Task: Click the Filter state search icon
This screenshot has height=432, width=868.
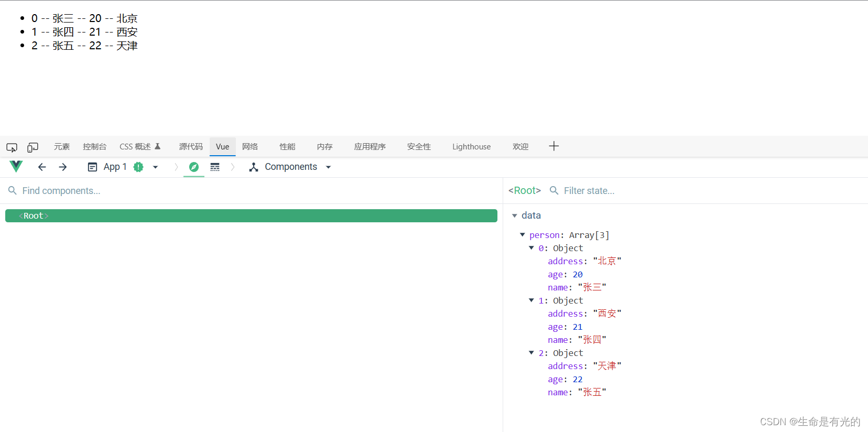Action: click(554, 191)
